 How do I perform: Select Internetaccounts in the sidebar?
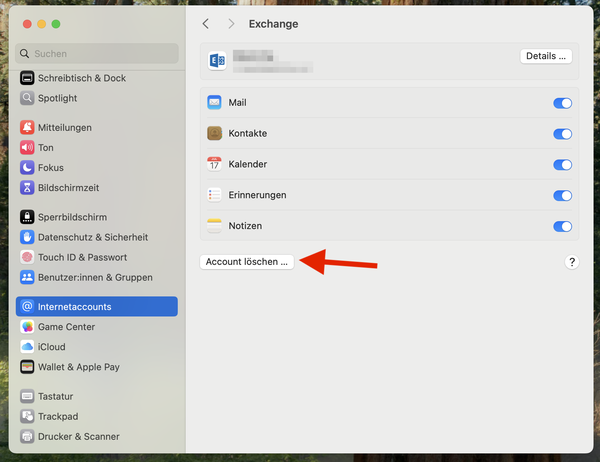point(97,307)
